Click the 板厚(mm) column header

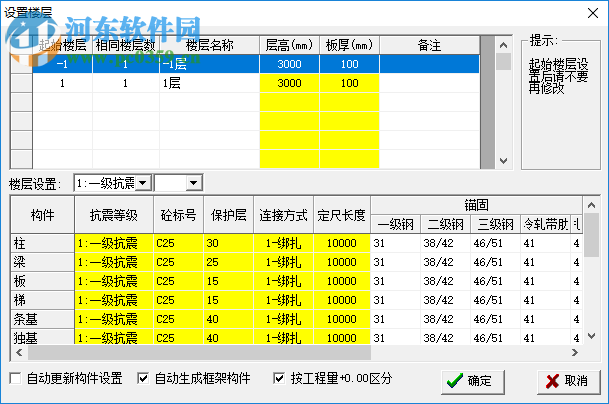click(x=350, y=45)
